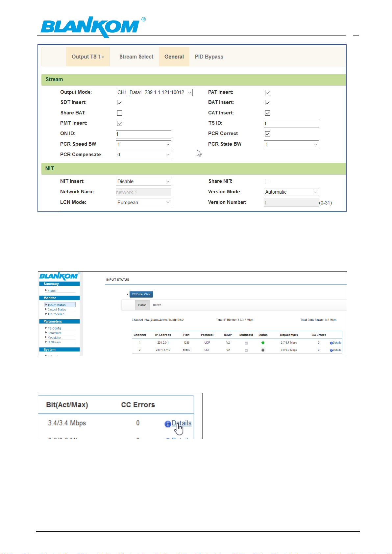Click the Details link in the 3.4/3.4 Mbps row

click(182, 423)
